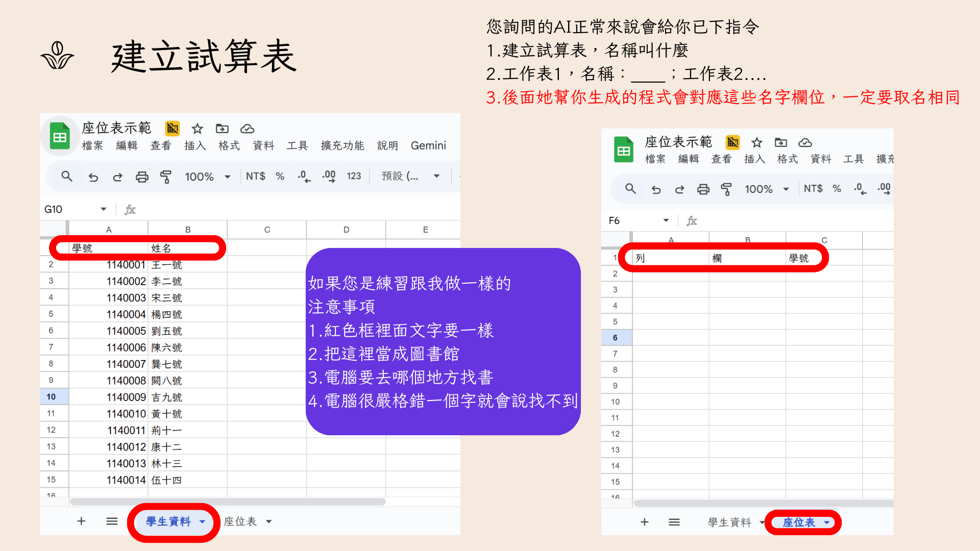Open the F6 name box dropdown
980x551 pixels.
point(666,220)
